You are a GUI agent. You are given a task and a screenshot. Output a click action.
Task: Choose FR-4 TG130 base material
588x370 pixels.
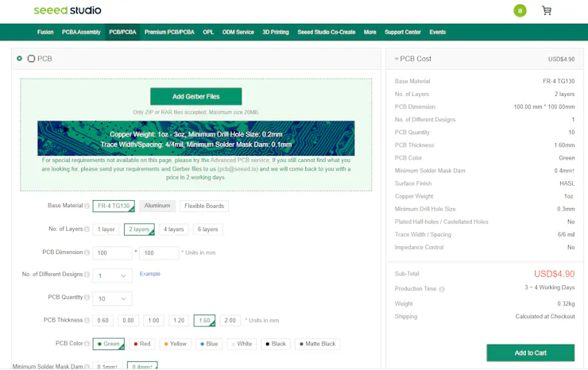[x=114, y=206]
